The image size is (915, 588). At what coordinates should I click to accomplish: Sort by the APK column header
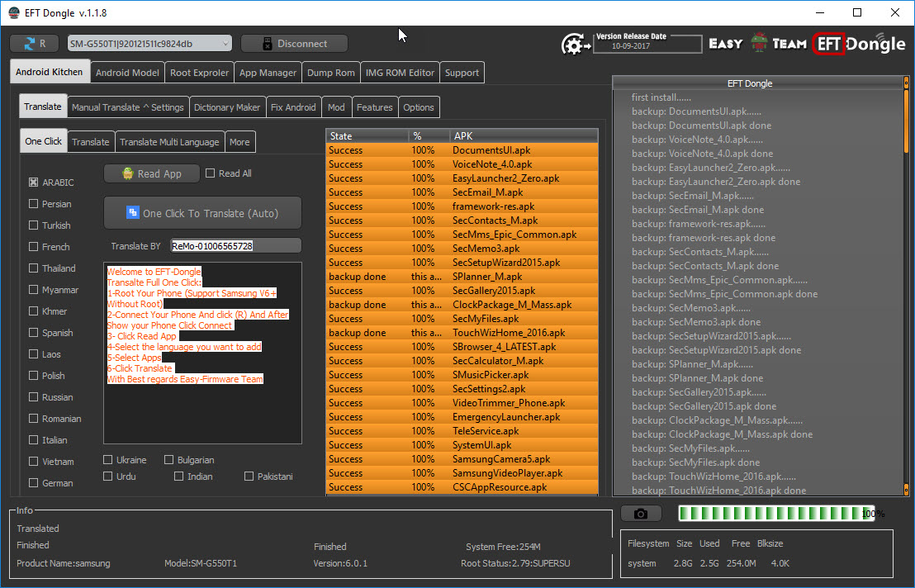coord(524,136)
